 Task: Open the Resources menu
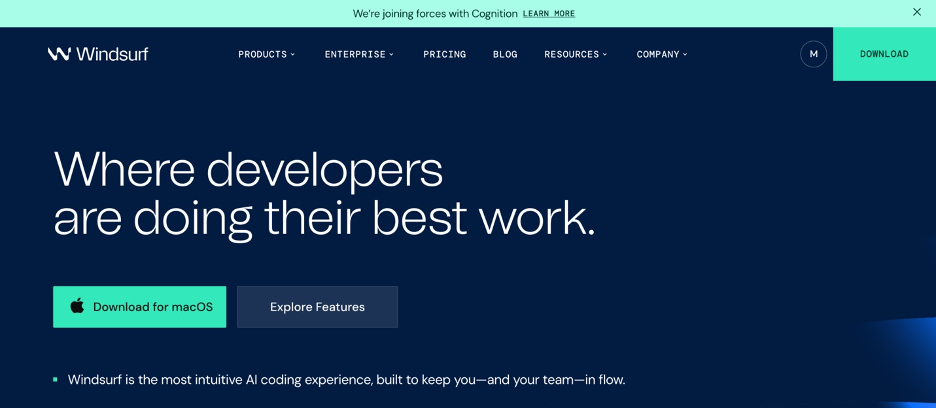[571, 54]
